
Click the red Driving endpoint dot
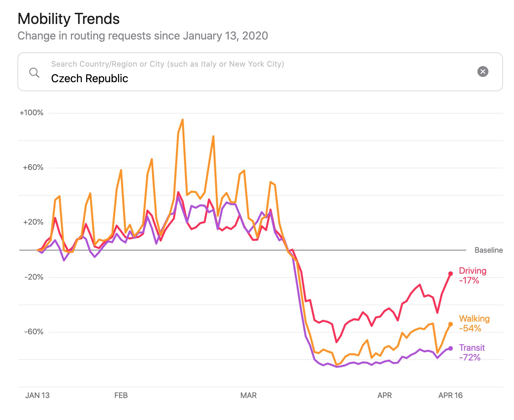(x=450, y=274)
